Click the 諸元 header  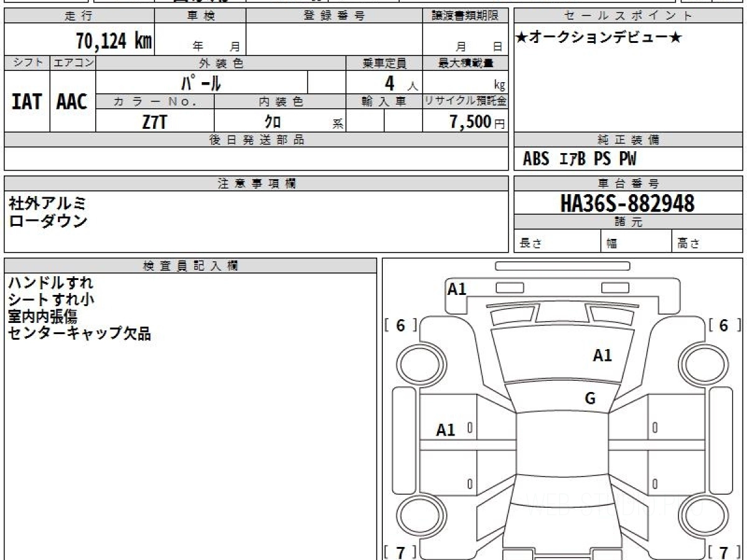point(628,222)
